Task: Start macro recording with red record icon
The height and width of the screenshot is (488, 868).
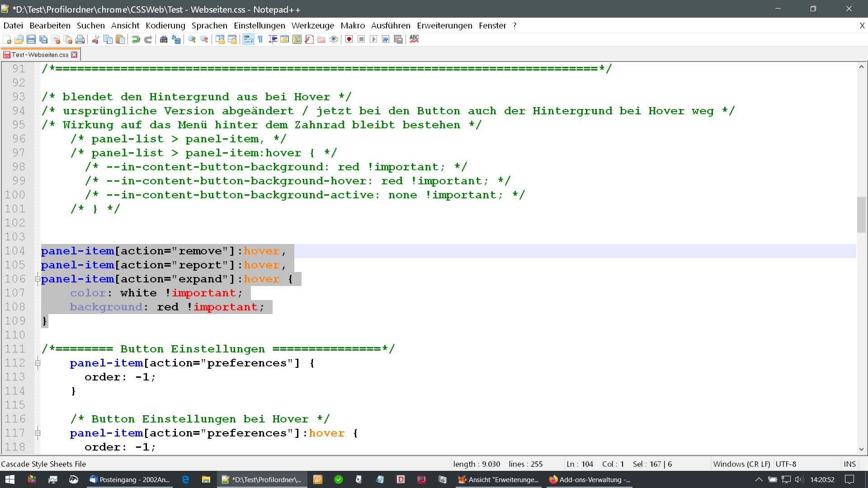Action: pos(349,39)
